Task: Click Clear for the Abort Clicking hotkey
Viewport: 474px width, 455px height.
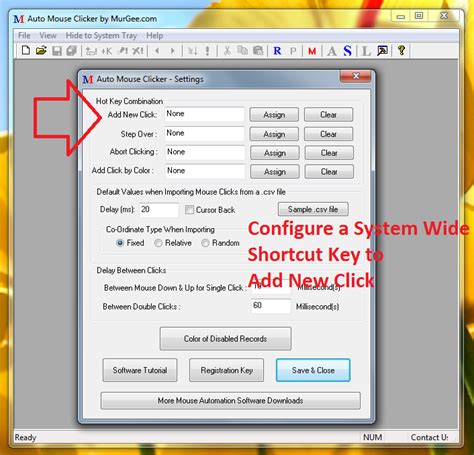Action: point(329,153)
